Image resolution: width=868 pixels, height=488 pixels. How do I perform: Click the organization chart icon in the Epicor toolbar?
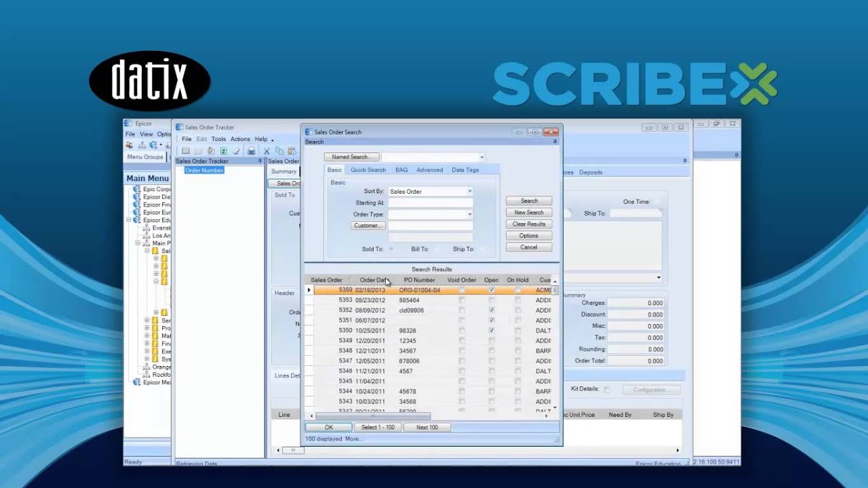[x=142, y=145]
